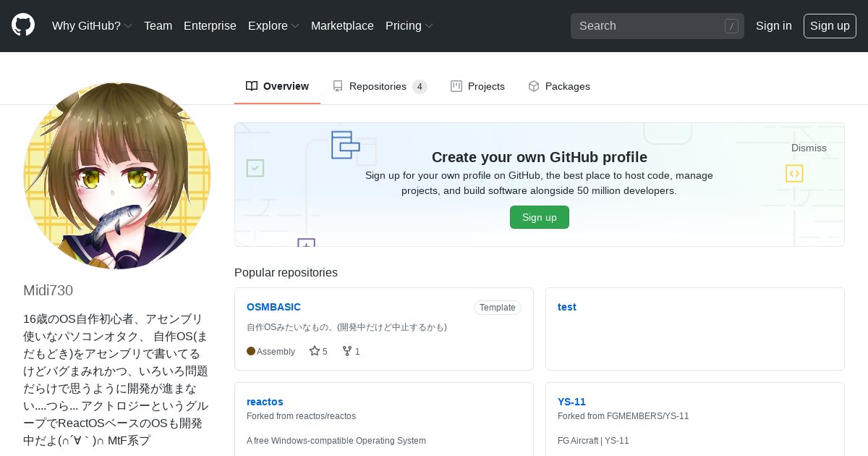Screen dimensions: 868x456
Task: Click the Popular repositories heading
Action: [x=286, y=273]
